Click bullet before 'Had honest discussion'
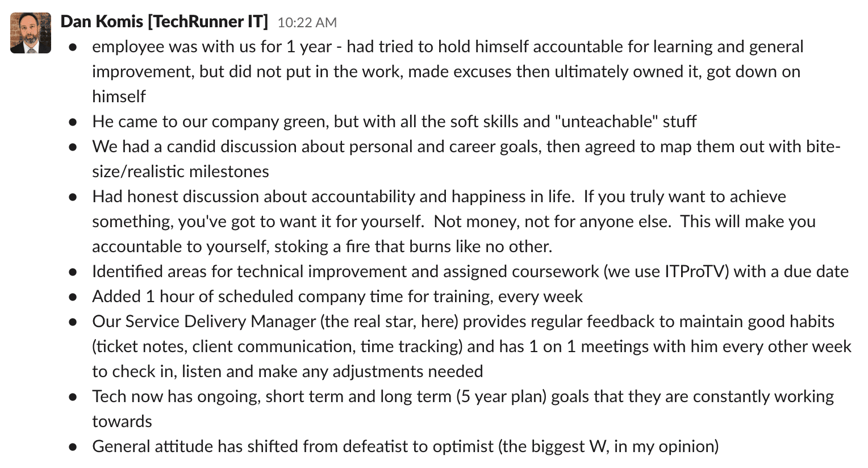 coord(73,197)
